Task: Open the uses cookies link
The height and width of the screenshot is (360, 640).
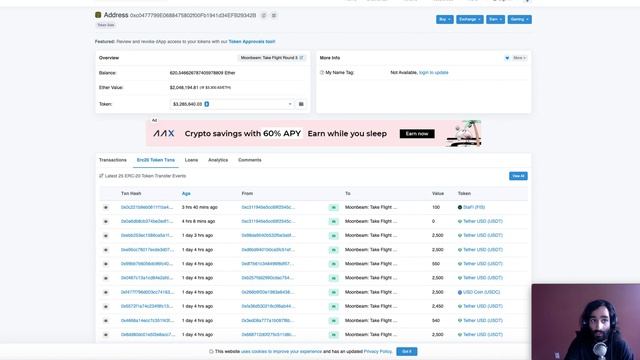Action: (x=281, y=351)
